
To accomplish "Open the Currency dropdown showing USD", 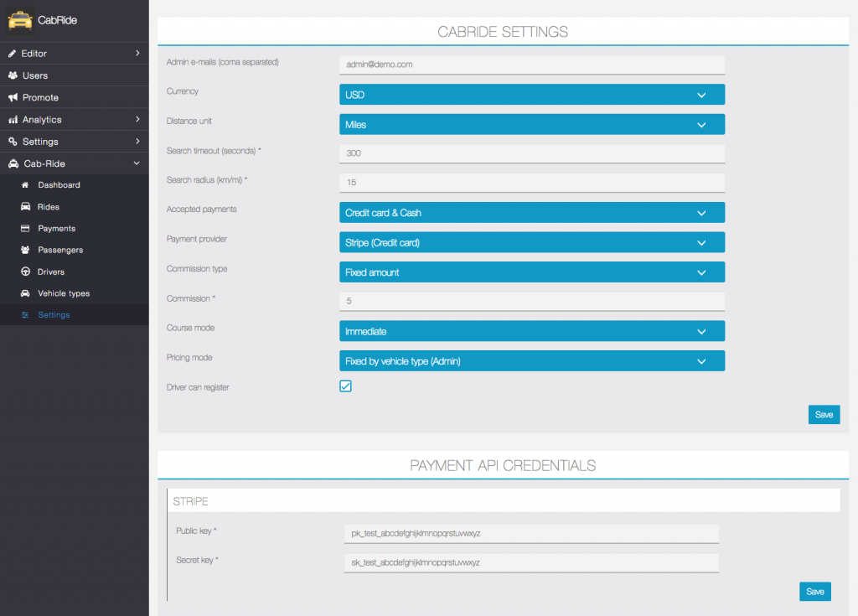I will (531, 95).
